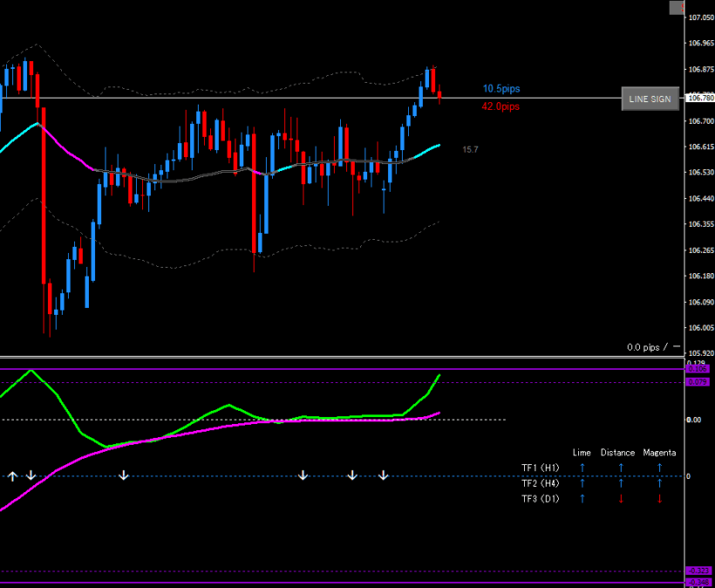Click the LINE SIGN button
Screen dimensions: 715x588
point(650,99)
